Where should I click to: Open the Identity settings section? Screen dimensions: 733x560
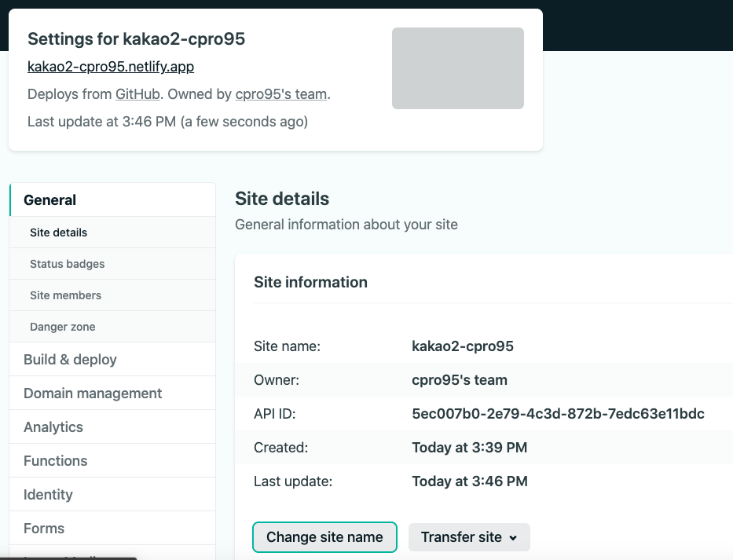[112, 494]
